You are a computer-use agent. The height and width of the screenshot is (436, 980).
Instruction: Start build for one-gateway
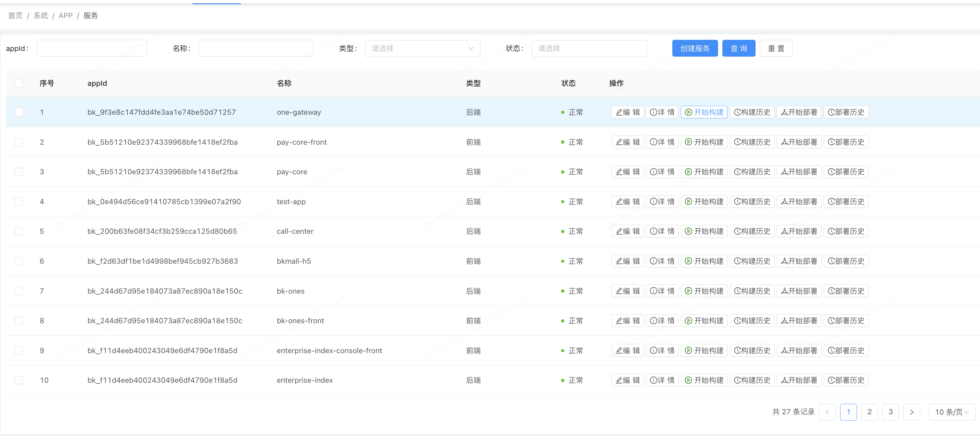click(704, 112)
